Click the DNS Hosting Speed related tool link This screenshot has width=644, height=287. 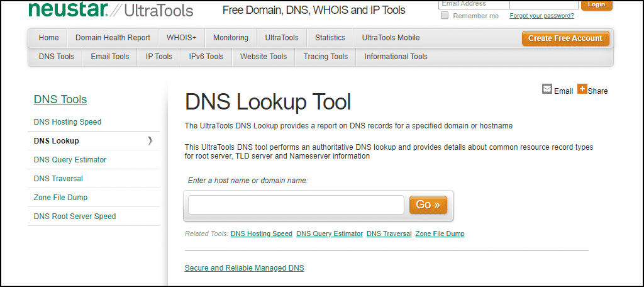tap(261, 234)
